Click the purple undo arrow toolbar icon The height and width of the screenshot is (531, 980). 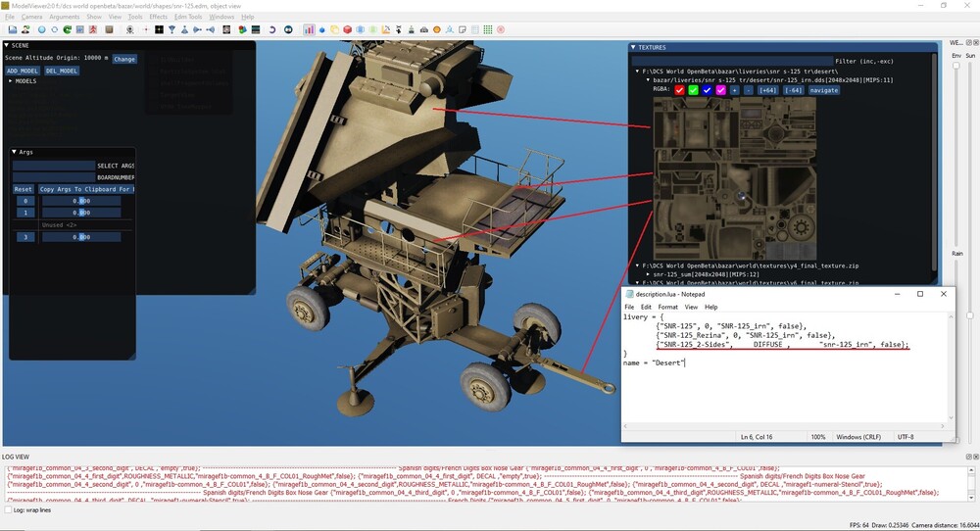(272, 29)
